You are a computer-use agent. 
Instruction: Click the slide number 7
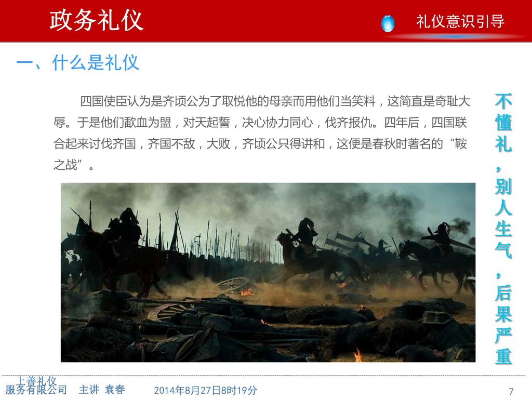click(511, 391)
